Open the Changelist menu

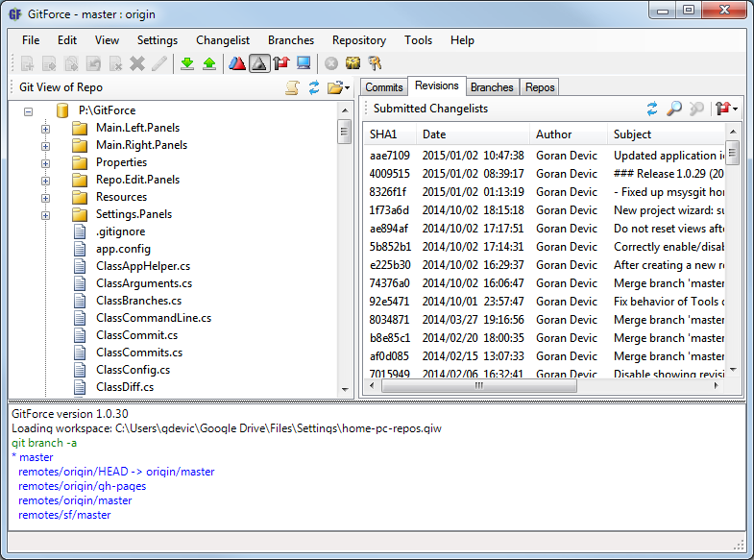223,40
